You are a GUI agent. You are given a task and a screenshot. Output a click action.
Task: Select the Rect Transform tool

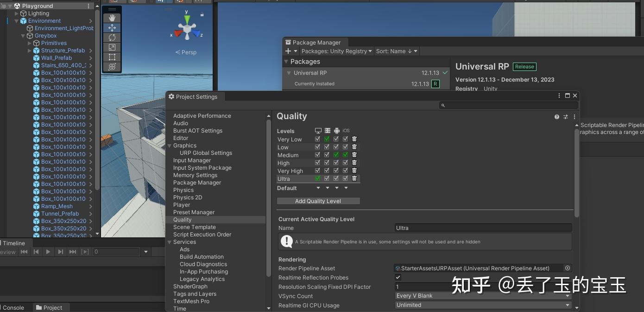pos(112,57)
